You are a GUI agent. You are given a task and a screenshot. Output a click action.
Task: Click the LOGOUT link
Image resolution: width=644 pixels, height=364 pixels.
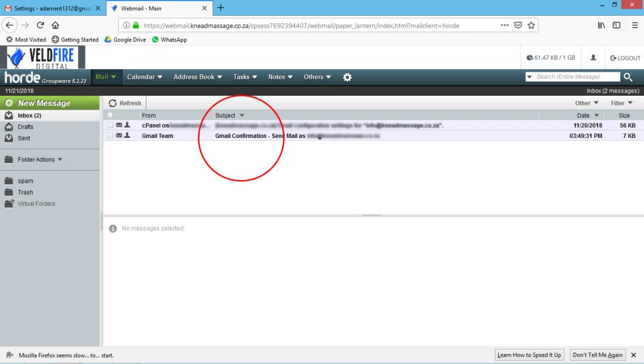pyautogui.click(x=625, y=58)
